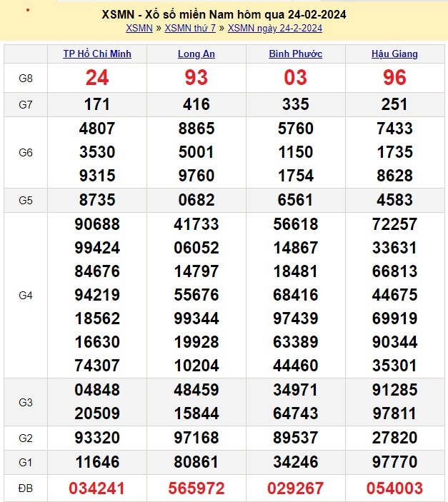
Task: Click the G1 number 11646
Action: coord(97,462)
